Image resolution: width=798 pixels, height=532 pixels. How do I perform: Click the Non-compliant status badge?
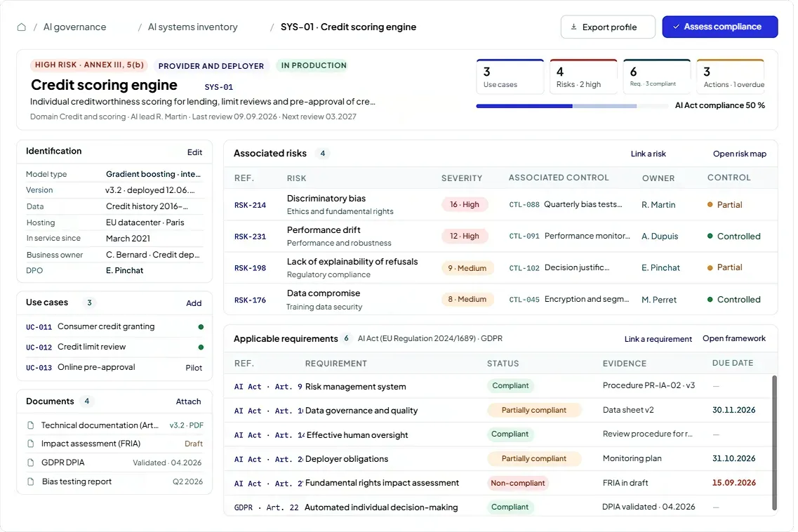pos(517,483)
